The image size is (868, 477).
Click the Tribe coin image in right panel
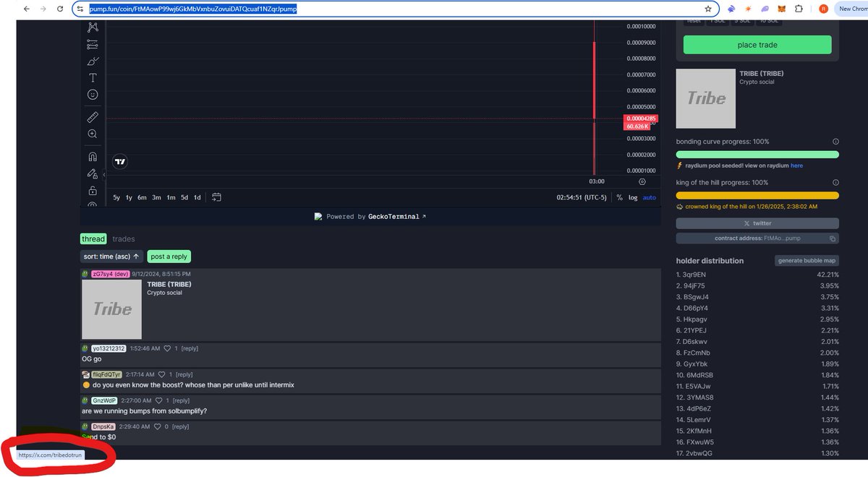coord(706,99)
